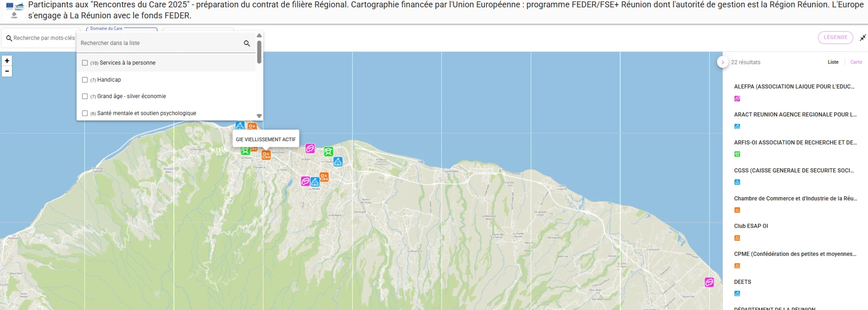This screenshot has height=310, width=868.
Task: Check the Services à la personne box
Action: (85, 63)
